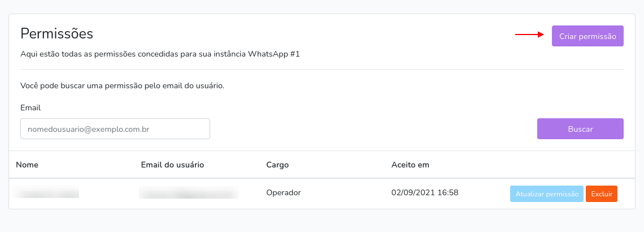
Task: Click the horizontal divider below the description
Action: pos(322,69)
